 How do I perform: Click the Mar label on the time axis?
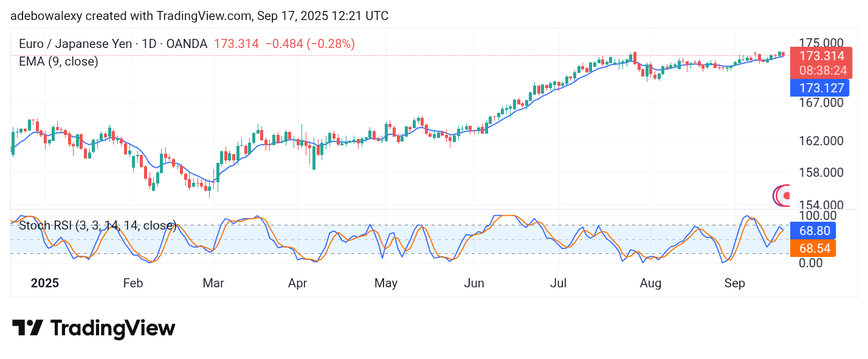coord(213,283)
